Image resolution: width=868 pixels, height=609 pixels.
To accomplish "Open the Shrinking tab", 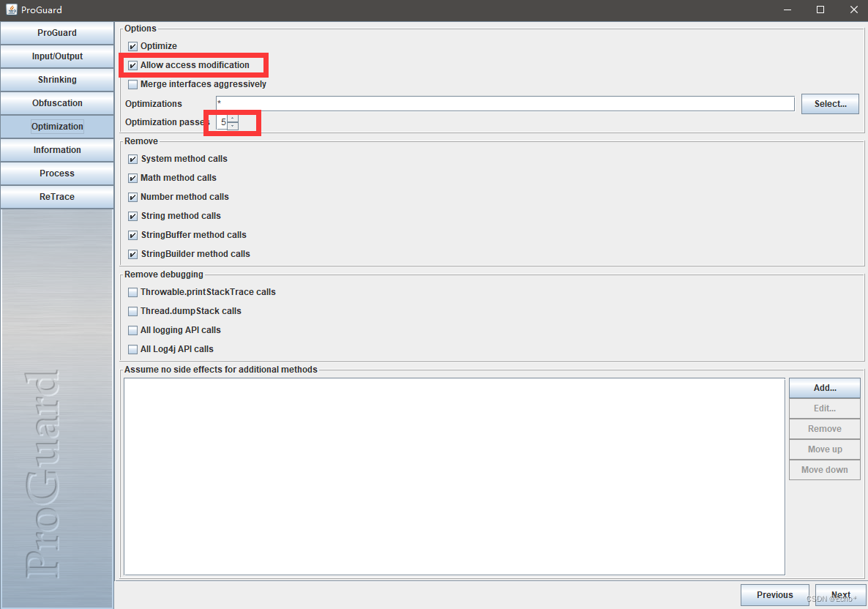I will pyautogui.click(x=57, y=80).
